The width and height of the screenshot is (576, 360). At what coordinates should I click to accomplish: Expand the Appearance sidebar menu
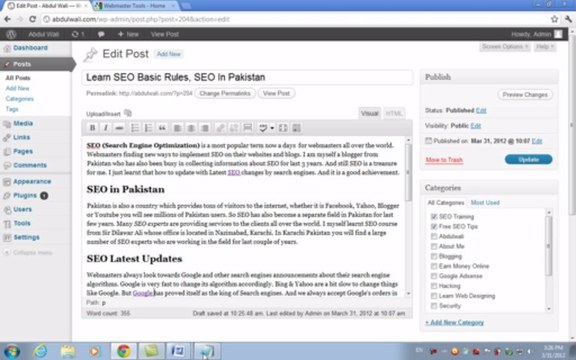point(32,181)
